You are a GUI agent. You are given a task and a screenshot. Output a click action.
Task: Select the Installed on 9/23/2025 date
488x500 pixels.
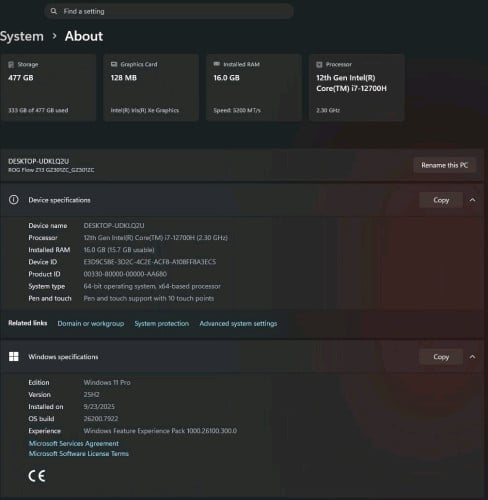[x=99, y=407]
